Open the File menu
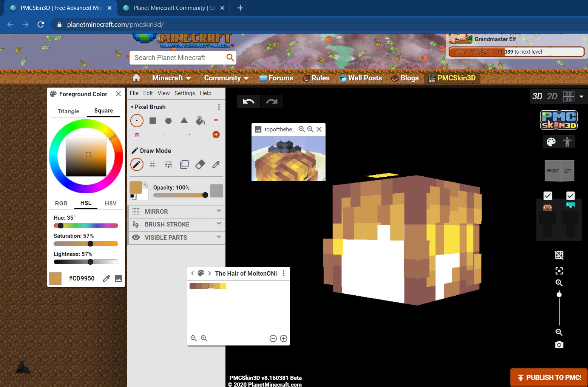This screenshot has width=588, height=387. 134,93
